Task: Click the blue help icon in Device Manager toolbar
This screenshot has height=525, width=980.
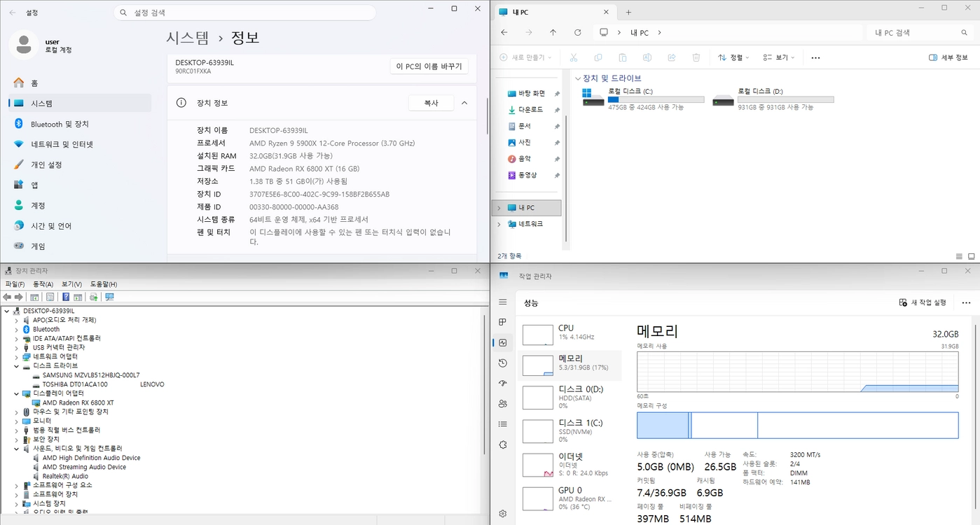Action: 67,297
